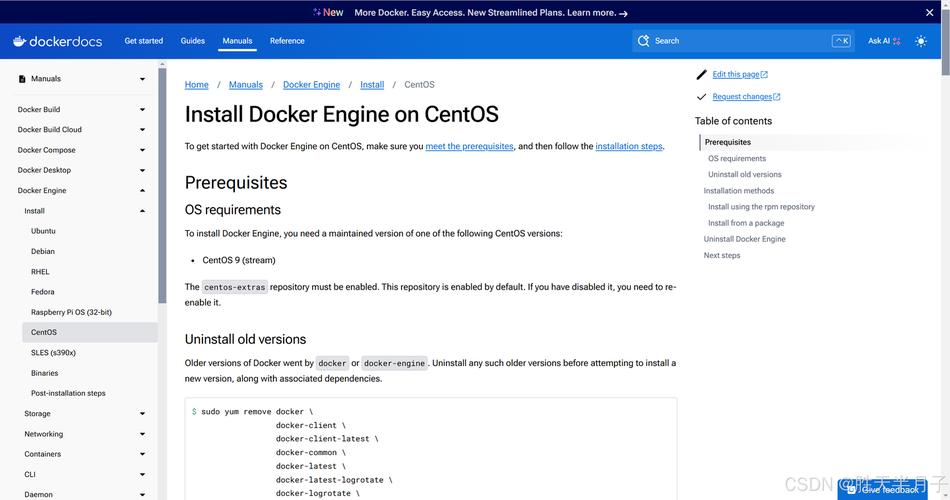Click the checkmark icon beside Request changes
The width and height of the screenshot is (950, 500).
(x=702, y=97)
